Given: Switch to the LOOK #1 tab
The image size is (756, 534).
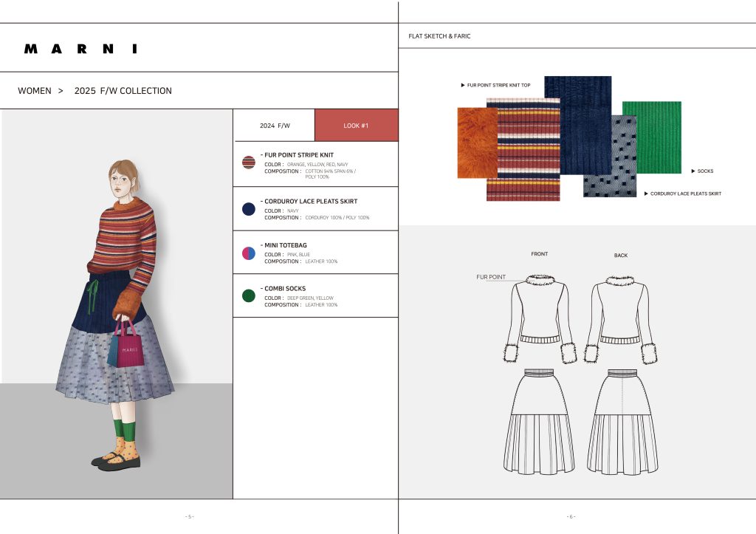Looking at the screenshot, I should point(356,126).
